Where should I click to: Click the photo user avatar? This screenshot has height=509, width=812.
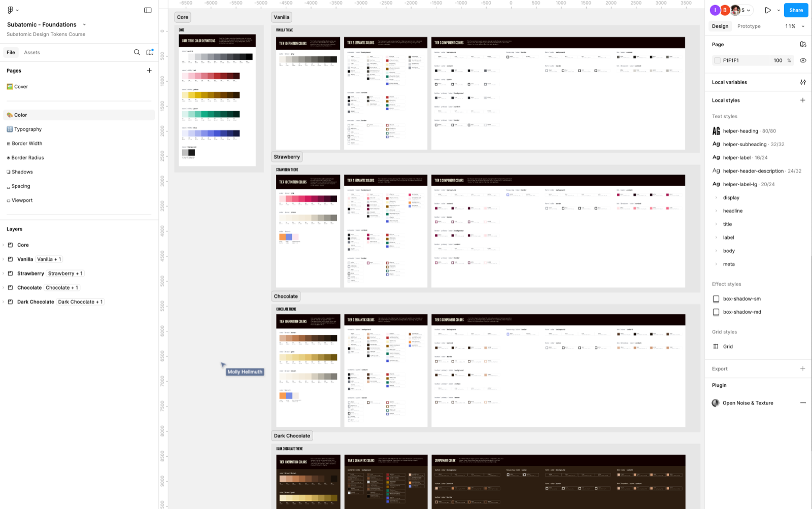(x=735, y=10)
